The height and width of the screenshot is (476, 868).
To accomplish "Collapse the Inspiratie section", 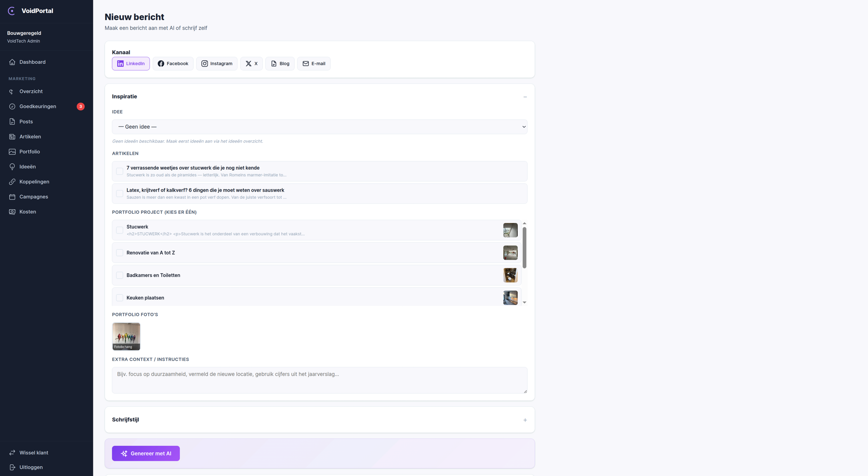I will coord(525,97).
